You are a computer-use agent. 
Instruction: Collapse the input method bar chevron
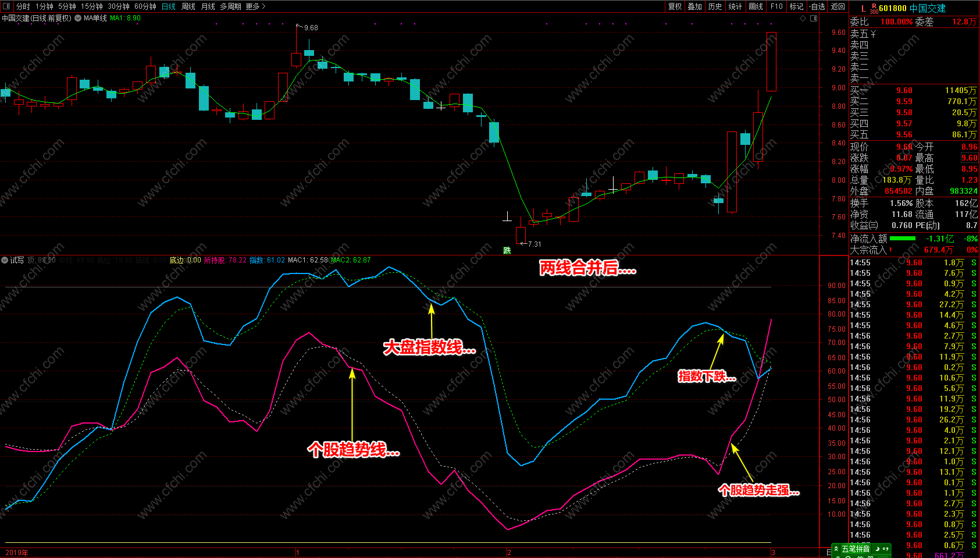836,549
